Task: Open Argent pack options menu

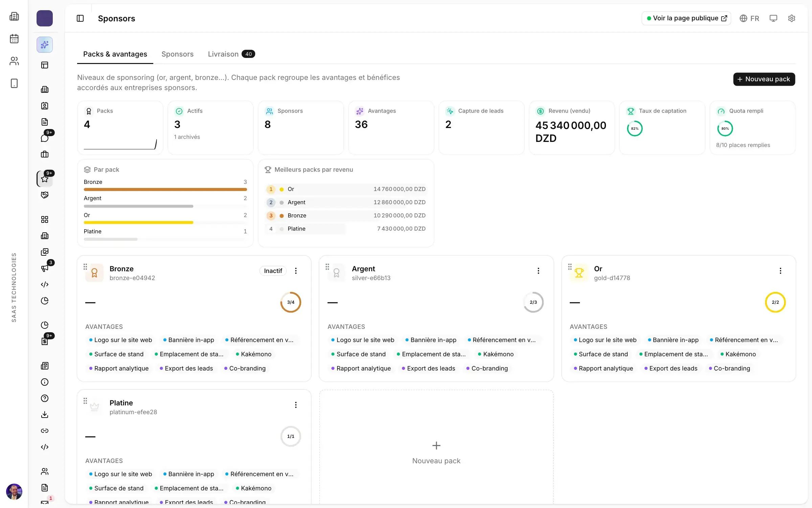Action: pos(538,271)
